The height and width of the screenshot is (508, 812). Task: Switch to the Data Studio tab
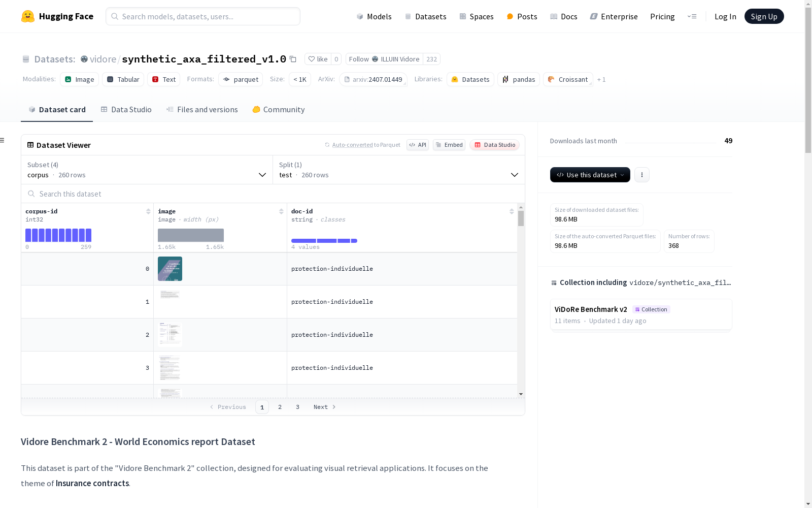click(126, 110)
